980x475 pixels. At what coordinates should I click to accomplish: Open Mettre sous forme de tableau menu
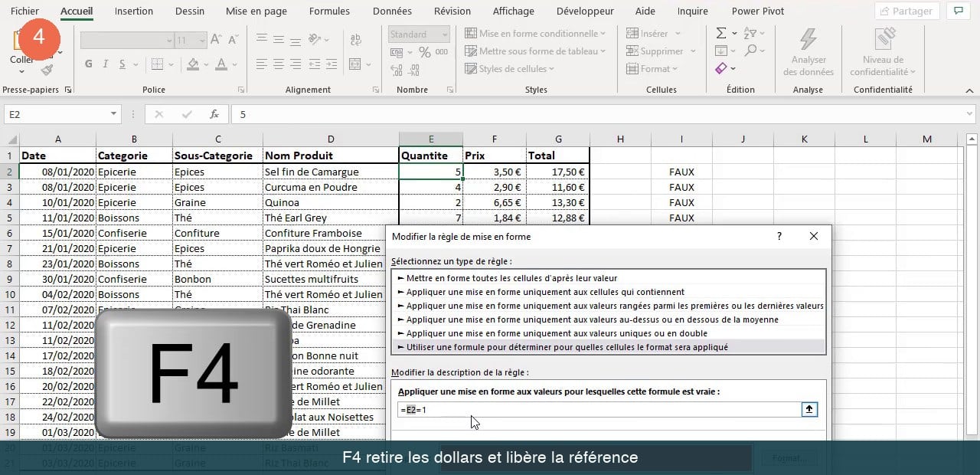point(535,51)
